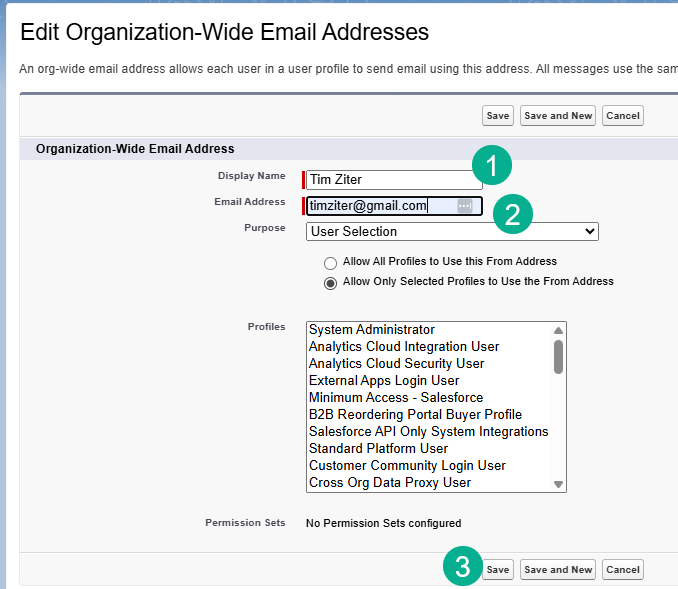This screenshot has width=678, height=589.
Task: Click the bottom Cancel button
Action: (622, 570)
